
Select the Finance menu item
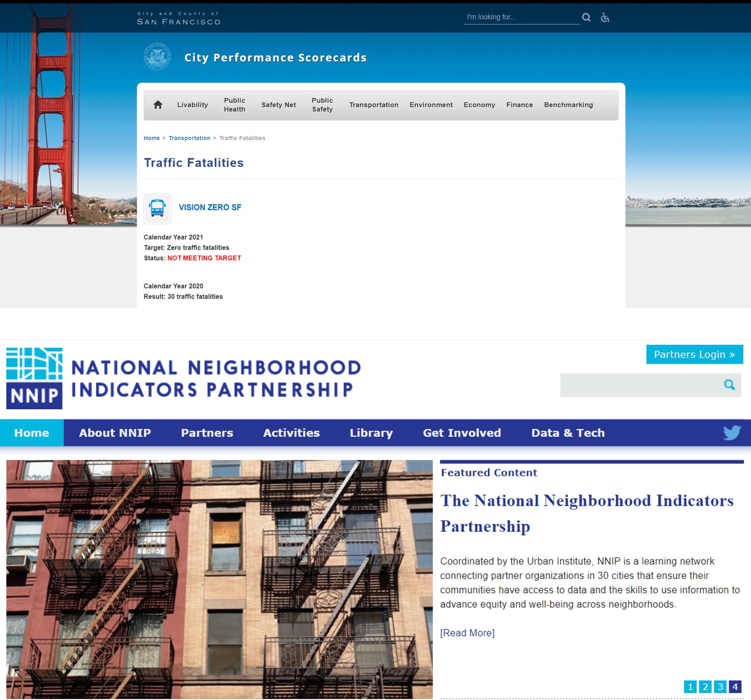coord(519,105)
